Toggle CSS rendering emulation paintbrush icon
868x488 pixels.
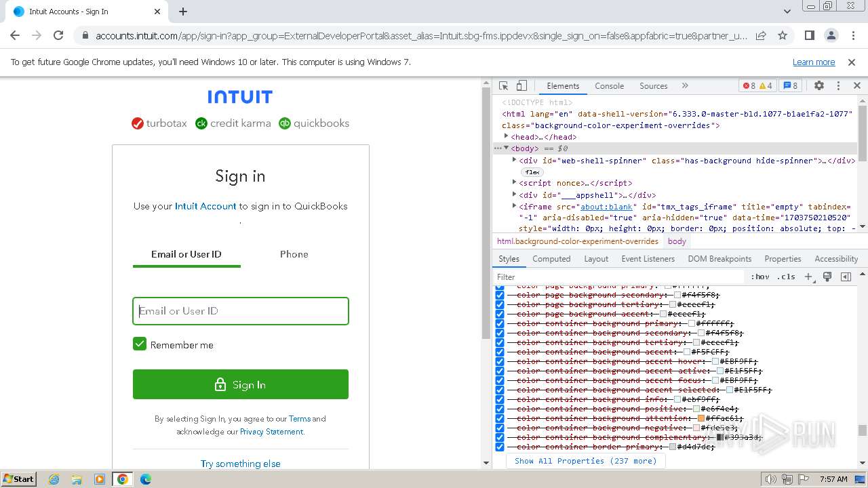click(x=827, y=277)
